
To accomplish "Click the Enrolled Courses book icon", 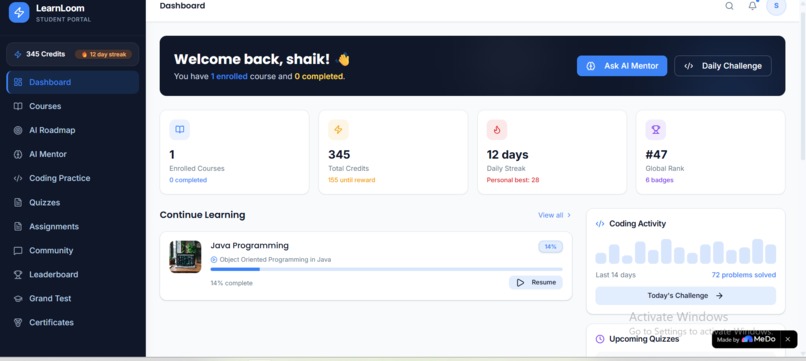I will (179, 130).
